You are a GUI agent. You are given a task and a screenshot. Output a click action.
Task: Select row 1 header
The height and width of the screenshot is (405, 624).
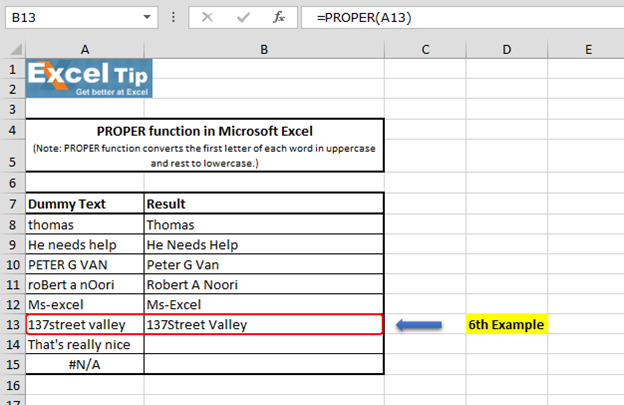click(x=12, y=69)
